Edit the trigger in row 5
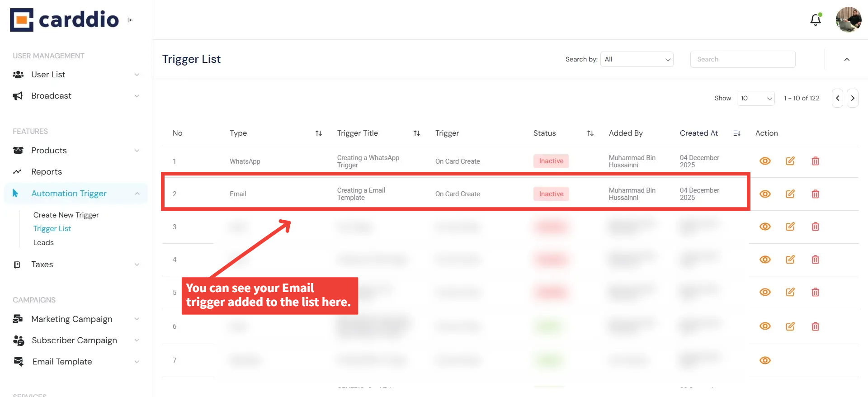This screenshot has height=397, width=868. tap(790, 292)
